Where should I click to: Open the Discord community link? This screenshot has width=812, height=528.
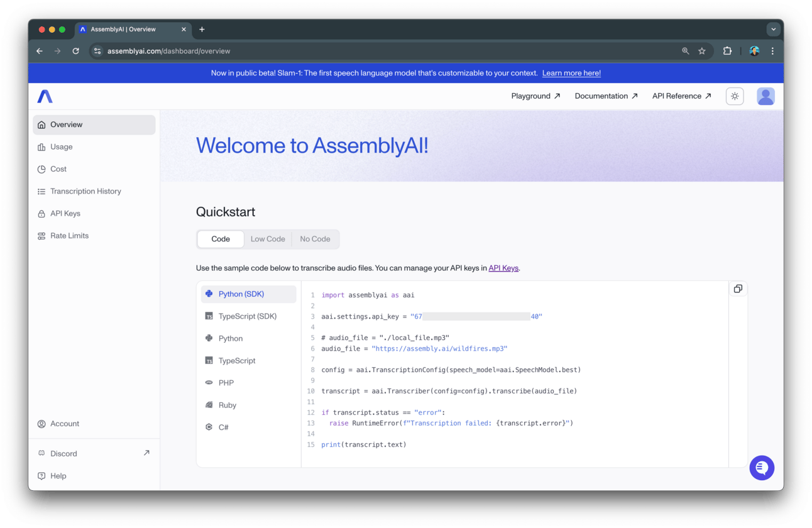pyautogui.click(x=94, y=453)
